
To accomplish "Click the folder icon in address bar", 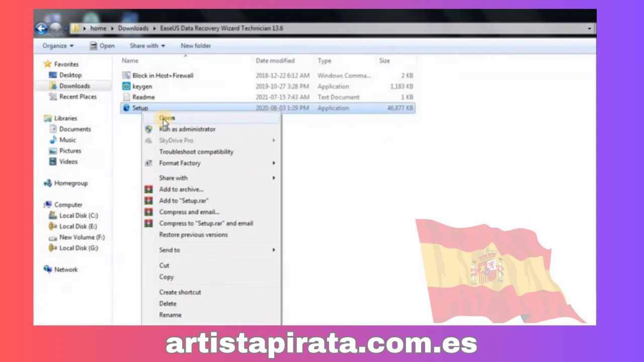I will [x=75, y=28].
